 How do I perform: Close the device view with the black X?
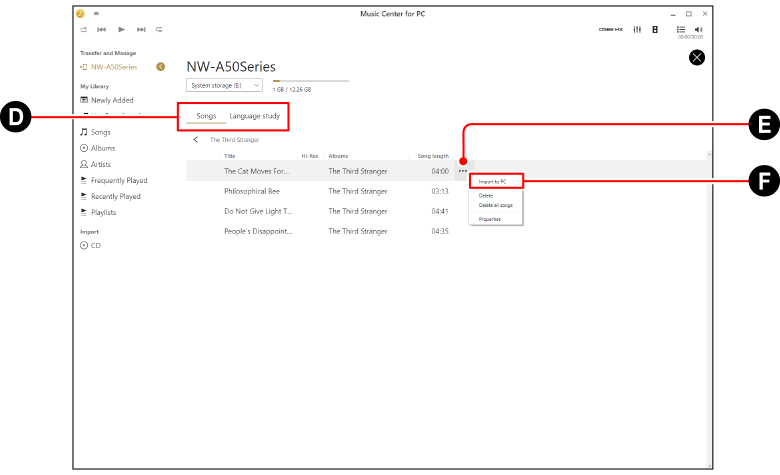click(697, 58)
